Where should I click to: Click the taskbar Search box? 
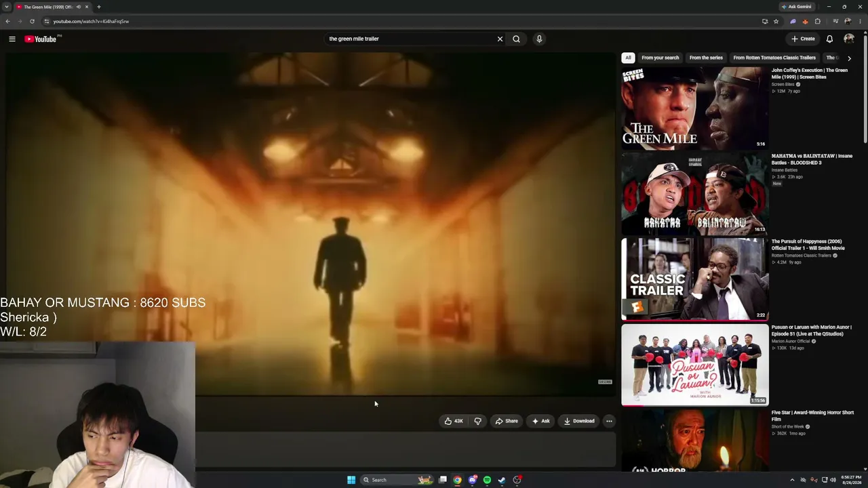tap(397, 480)
